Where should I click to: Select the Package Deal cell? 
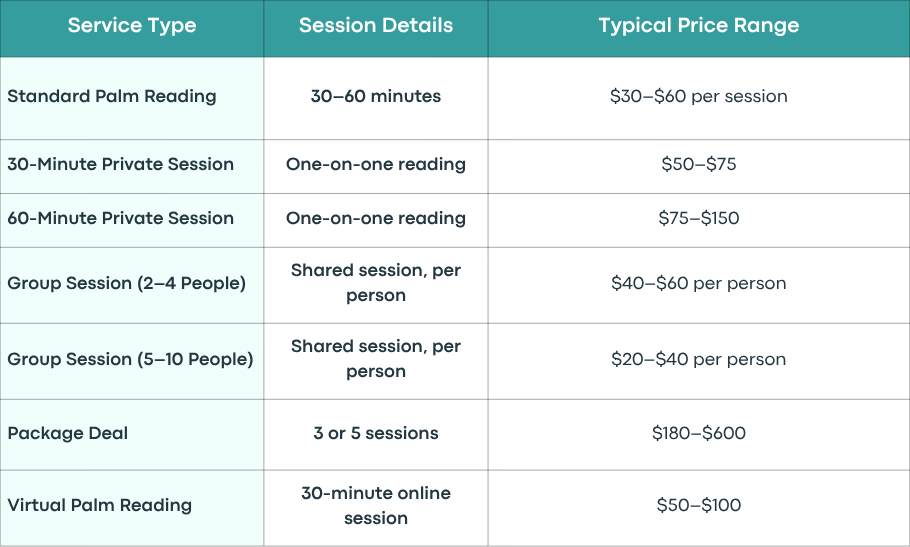(x=132, y=434)
